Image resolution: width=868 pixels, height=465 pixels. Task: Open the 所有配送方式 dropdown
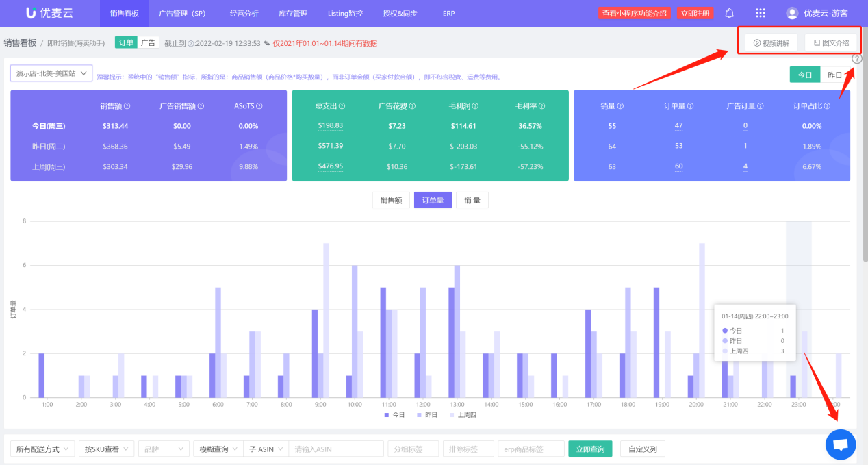point(42,449)
